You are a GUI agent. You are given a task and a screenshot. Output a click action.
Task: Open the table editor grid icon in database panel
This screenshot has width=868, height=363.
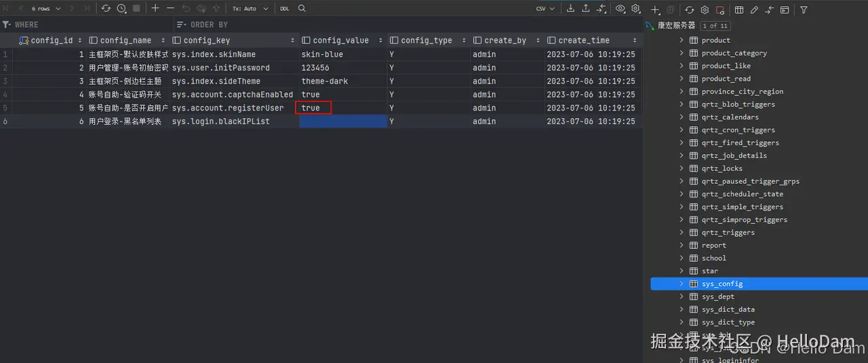[739, 10]
